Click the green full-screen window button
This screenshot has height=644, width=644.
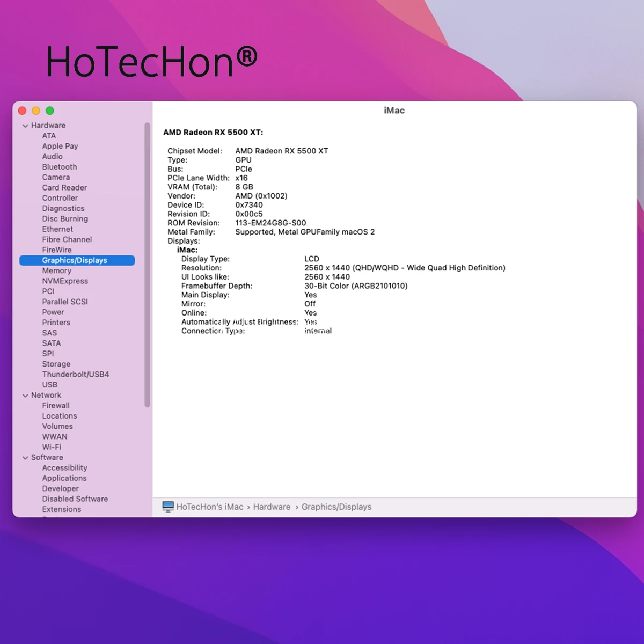pos(50,111)
